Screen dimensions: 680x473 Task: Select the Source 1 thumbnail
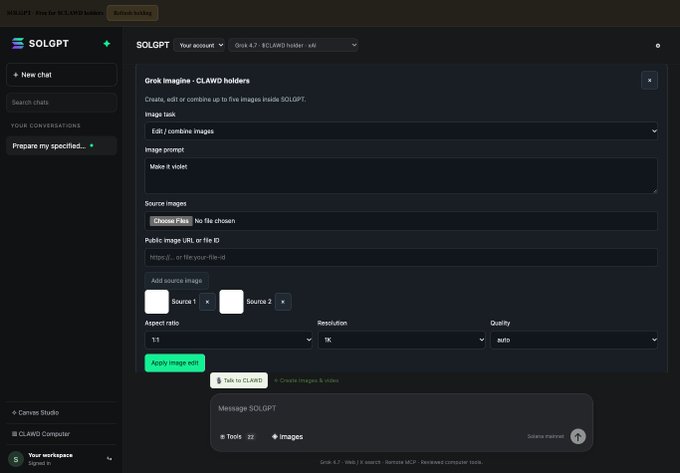pos(157,302)
